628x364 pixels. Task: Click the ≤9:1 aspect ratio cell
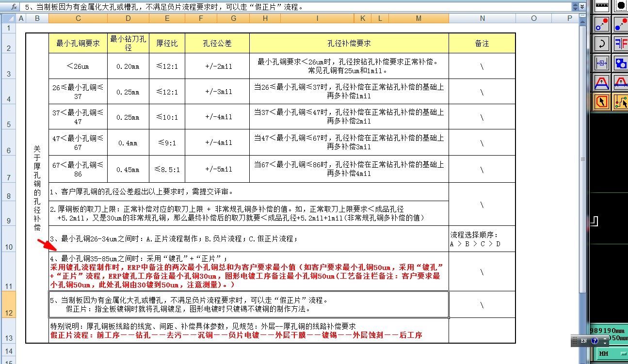tap(167, 142)
